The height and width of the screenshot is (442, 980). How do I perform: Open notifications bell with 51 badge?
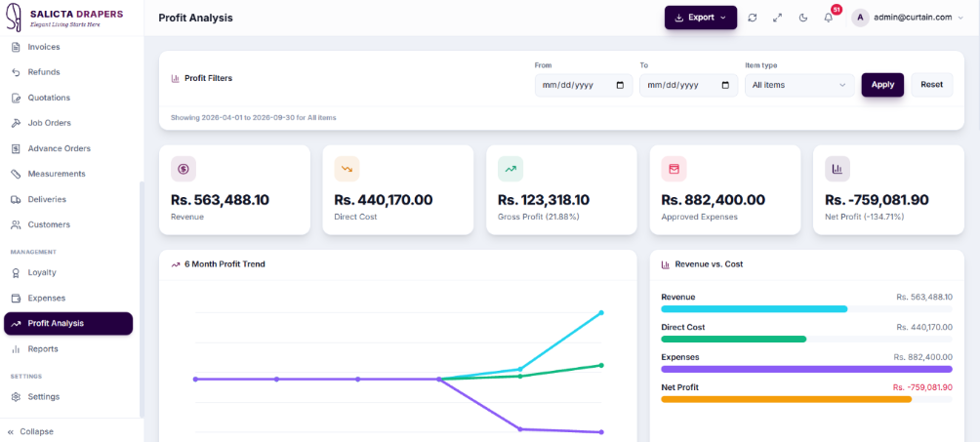[x=829, y=18]
